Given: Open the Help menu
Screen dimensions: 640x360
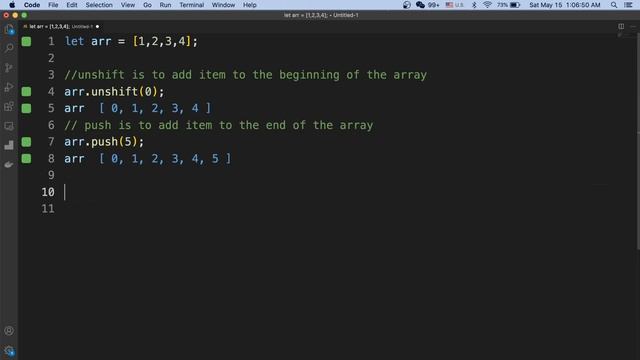Looking at the screenshot, I should [249, 5].
